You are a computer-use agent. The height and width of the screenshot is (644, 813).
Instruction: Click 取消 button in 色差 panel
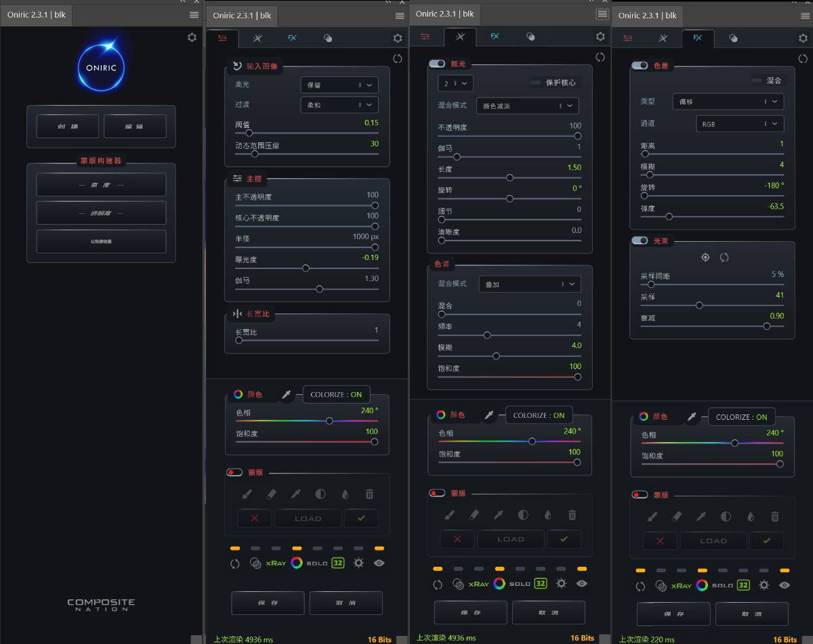pyautogui.click(x=752, y=614)
